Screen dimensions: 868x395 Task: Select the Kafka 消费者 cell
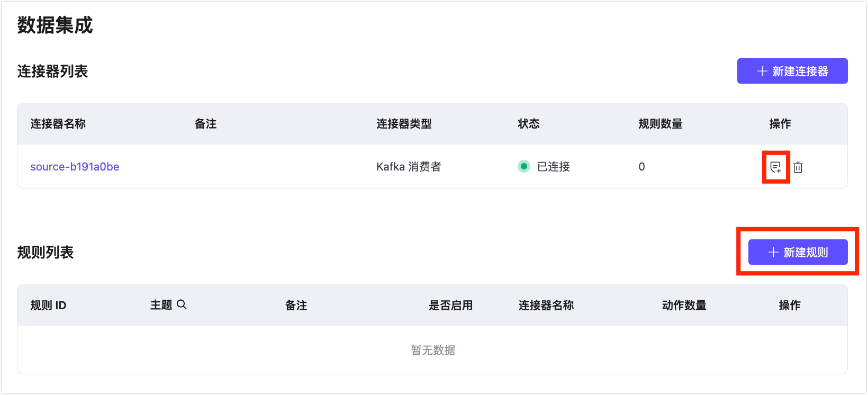coord(409,167)
